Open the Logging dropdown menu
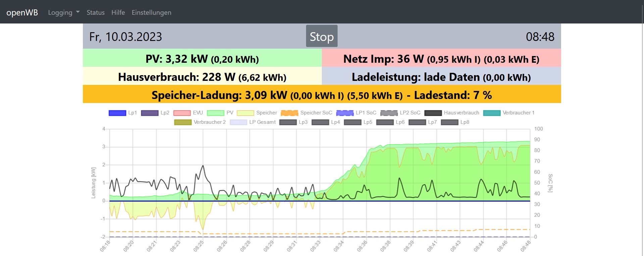 (63, 12)
